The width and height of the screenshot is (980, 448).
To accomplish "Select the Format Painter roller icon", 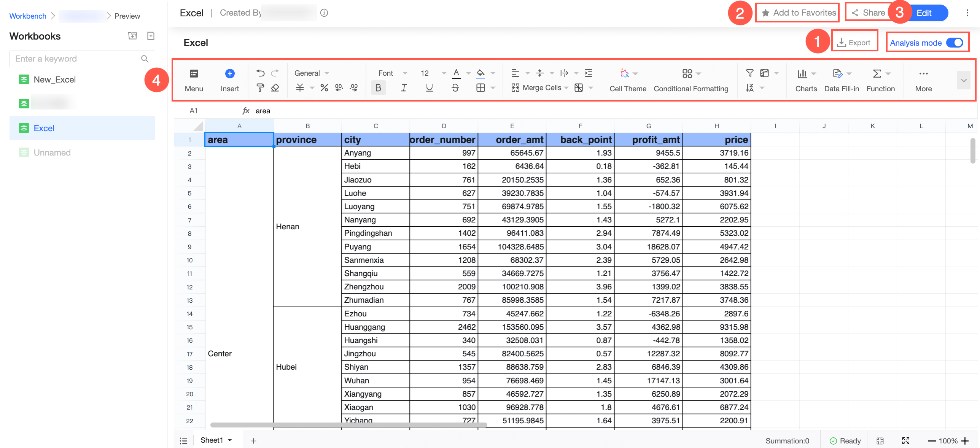I will (260, 88).
